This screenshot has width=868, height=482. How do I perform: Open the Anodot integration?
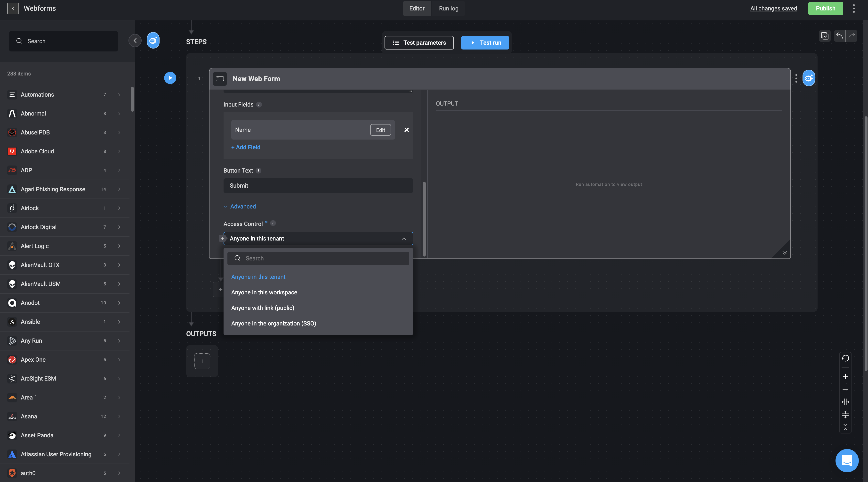[65, 303]
